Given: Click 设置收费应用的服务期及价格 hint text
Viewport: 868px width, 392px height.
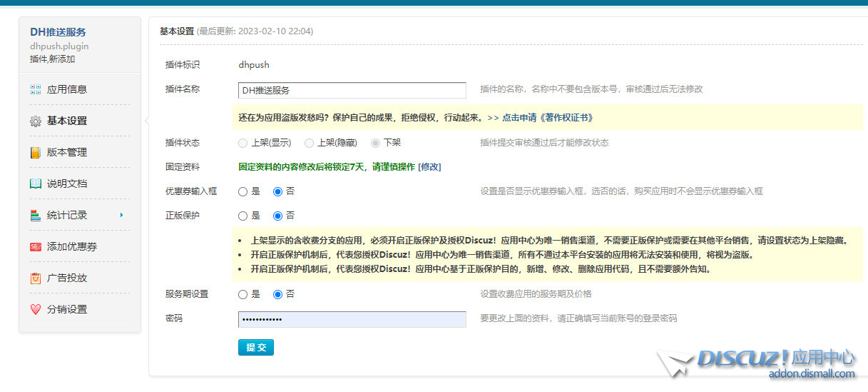Looking at the screenshot, I should (536, 294).
